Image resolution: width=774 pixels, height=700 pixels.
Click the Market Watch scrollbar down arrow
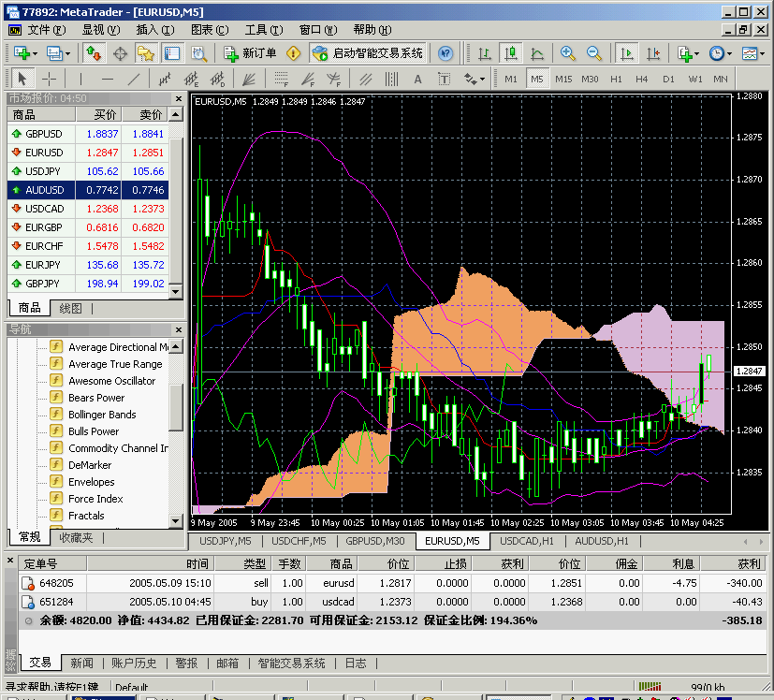(176, 293)
